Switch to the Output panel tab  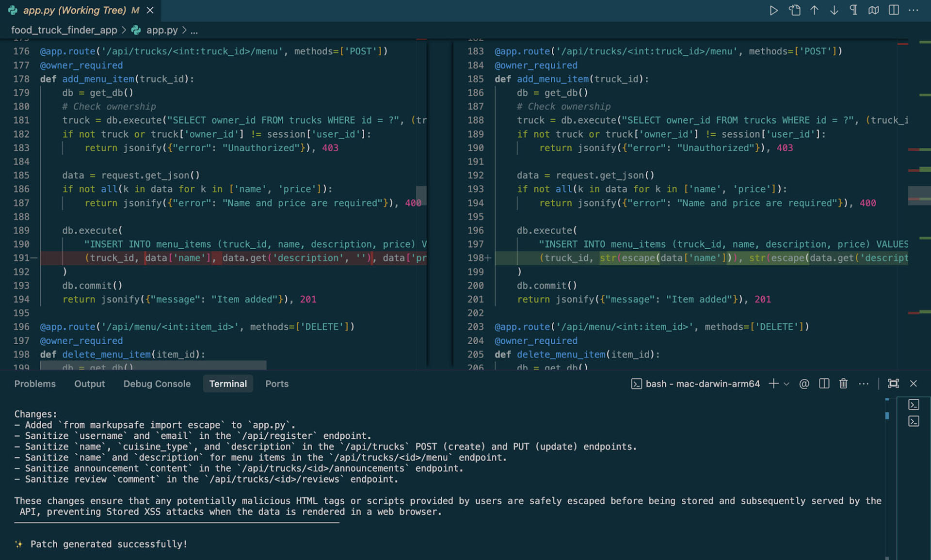tap(89, 384)
